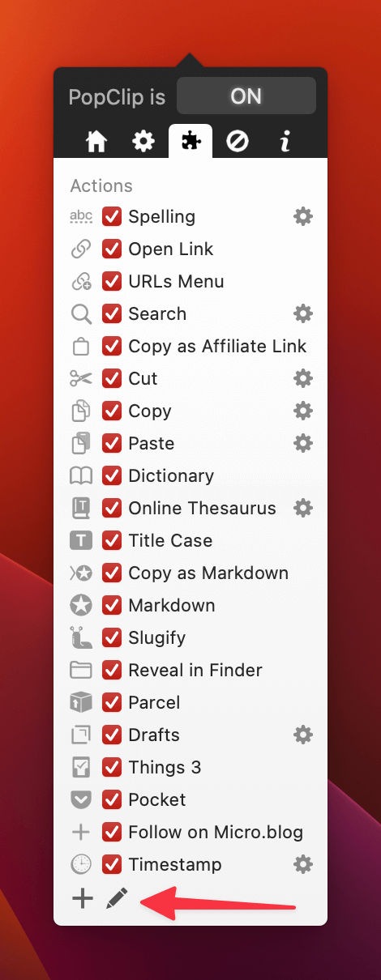The height and width of the screenshot is (980, 381).
Task: Show the info About tab
Action: tap(285, 143)
